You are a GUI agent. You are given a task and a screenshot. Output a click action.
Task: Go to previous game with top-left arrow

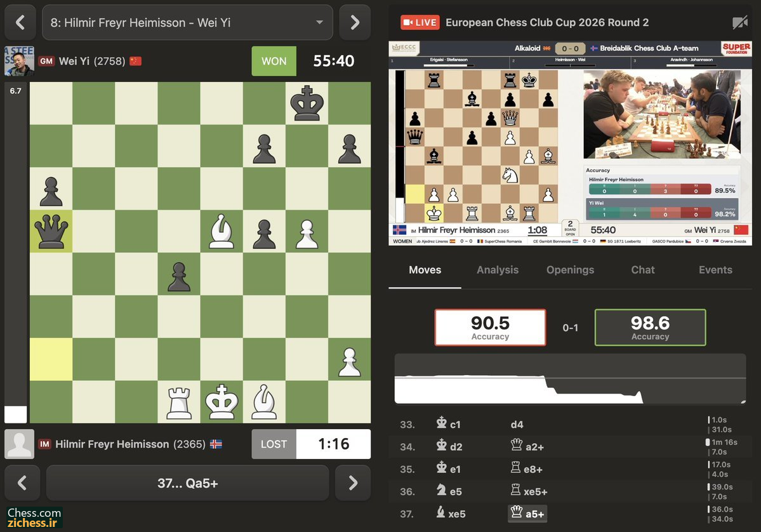click(20, 22)
